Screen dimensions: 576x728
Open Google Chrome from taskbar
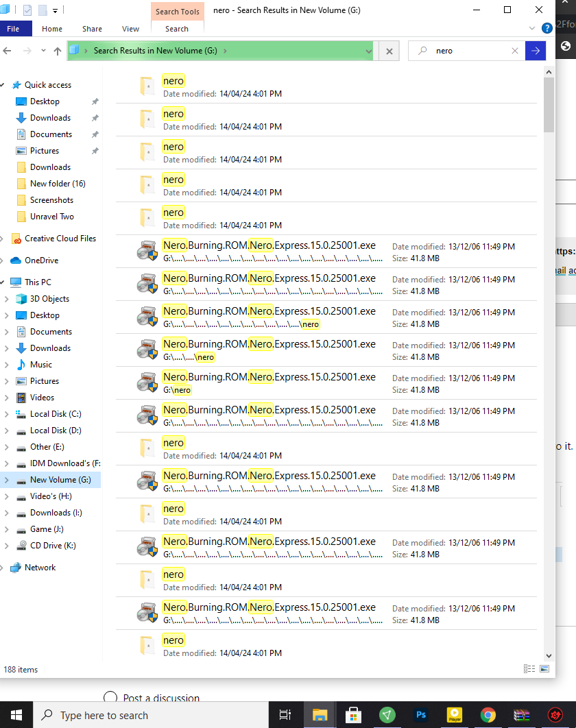(x=488, y=715)
